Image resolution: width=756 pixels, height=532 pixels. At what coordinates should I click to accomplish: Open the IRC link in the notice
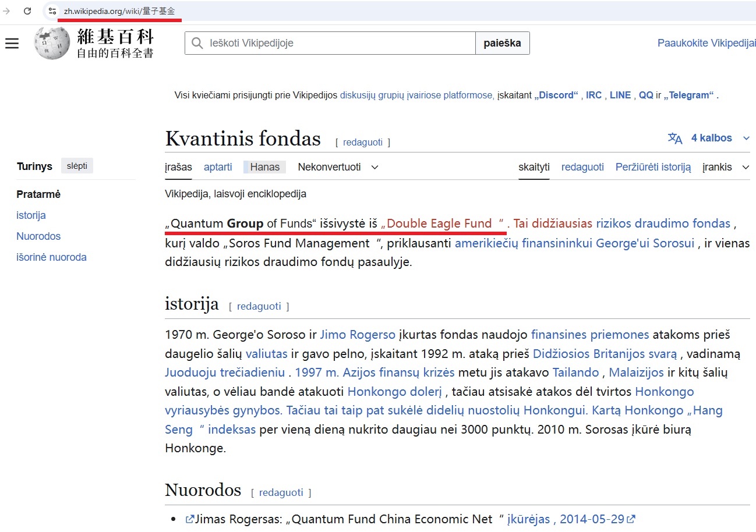pyautogui.click(x=594, y=95)
